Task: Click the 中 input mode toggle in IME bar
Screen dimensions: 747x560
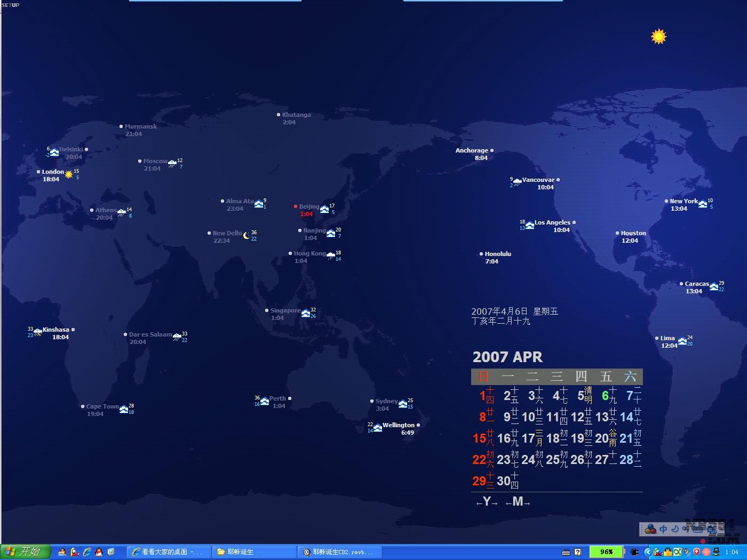Action: (x=663, y=529)
